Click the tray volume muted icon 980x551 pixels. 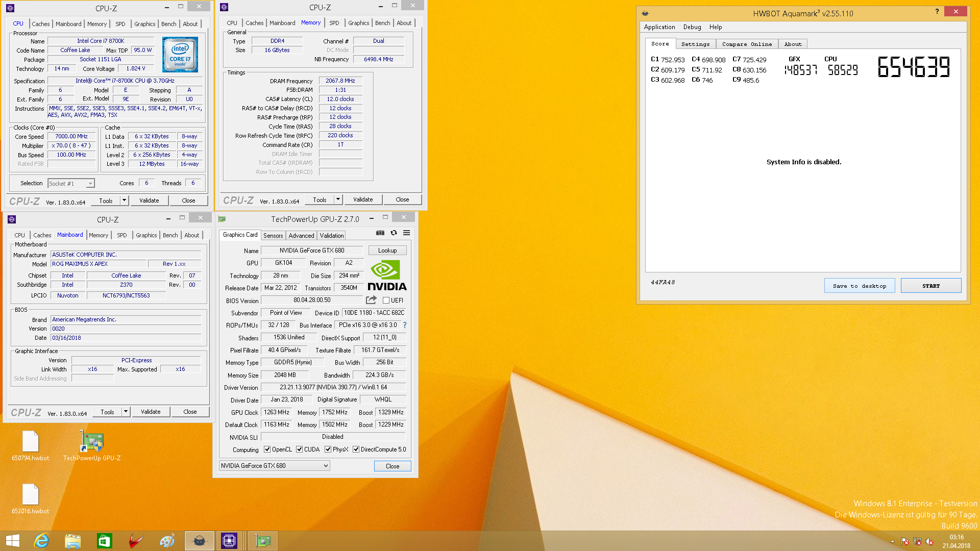click(929, 541)
